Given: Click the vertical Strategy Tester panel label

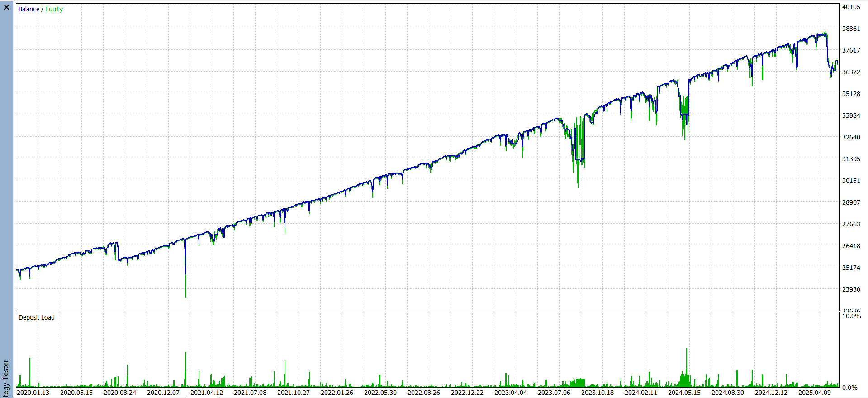Looking at the screenshot, I should point(6,378).
